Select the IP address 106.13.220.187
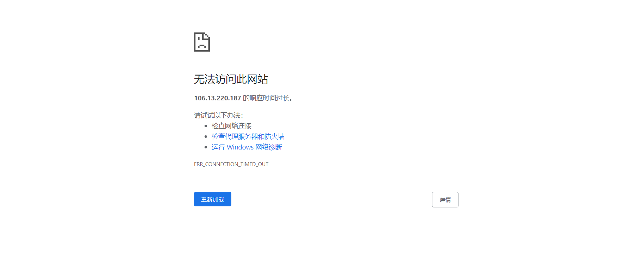This screenshot has height=253, width=644. tap(218, 98)
